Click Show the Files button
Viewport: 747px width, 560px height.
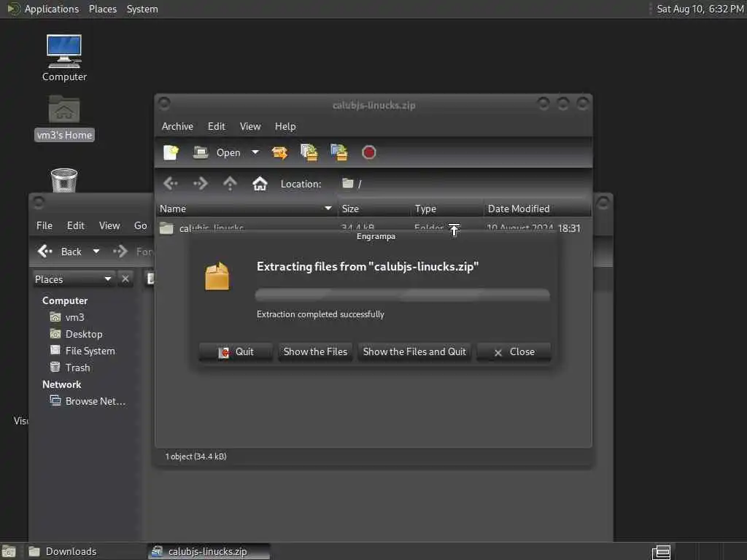[x=315, y=352]
